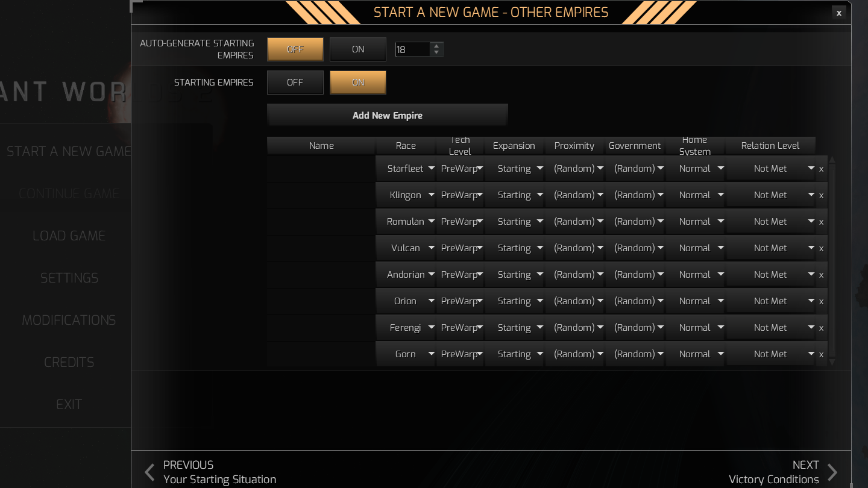Screen dimensions: 868x488
Task: Open Relation Level dropdown for Gorn
Action: 771,354
